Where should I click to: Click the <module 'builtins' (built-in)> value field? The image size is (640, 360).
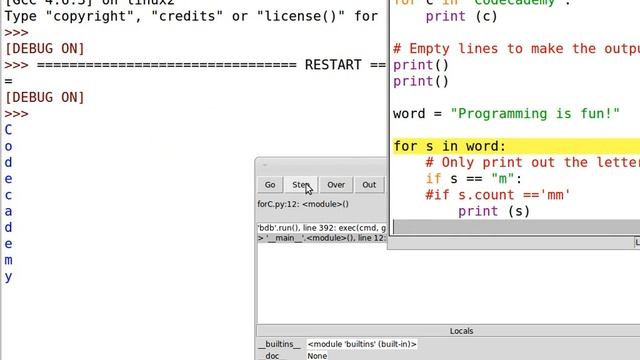coord(362,344)
